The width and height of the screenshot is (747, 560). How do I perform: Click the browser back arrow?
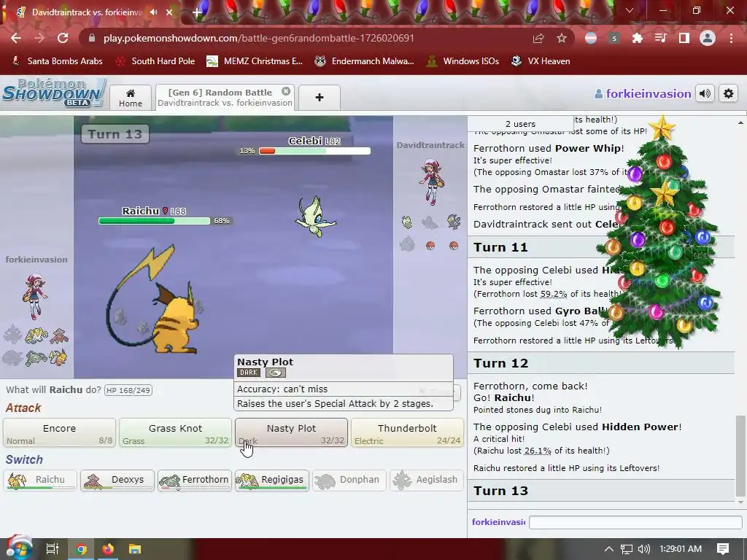(x=16, y=38)
